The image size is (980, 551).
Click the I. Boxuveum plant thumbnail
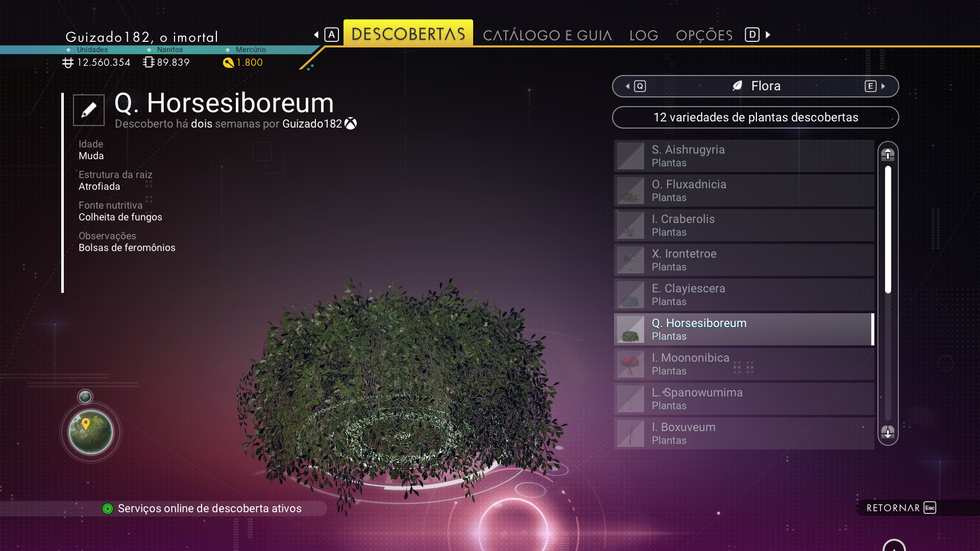pyautogui.click(x=630, y=434)
